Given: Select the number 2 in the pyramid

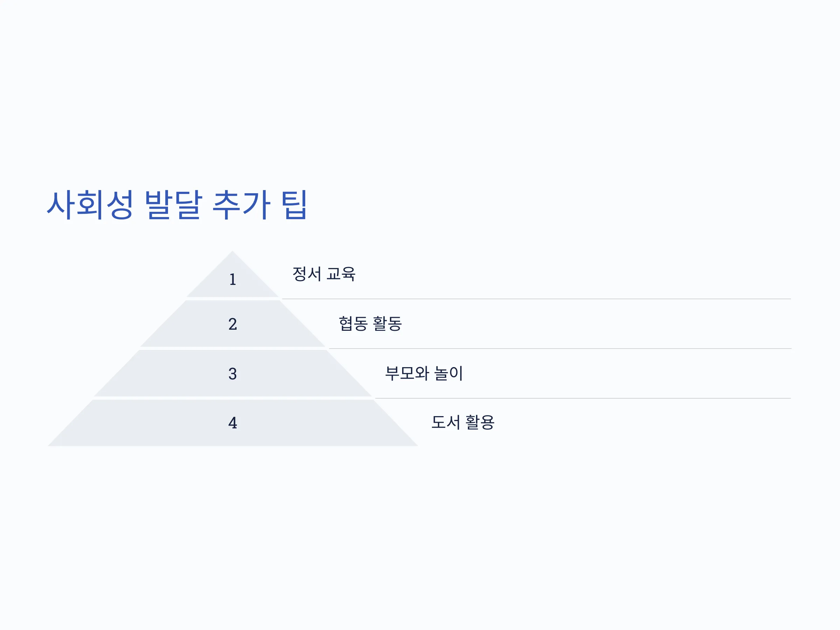Looking at the screenshot, I should coord(233,324).
